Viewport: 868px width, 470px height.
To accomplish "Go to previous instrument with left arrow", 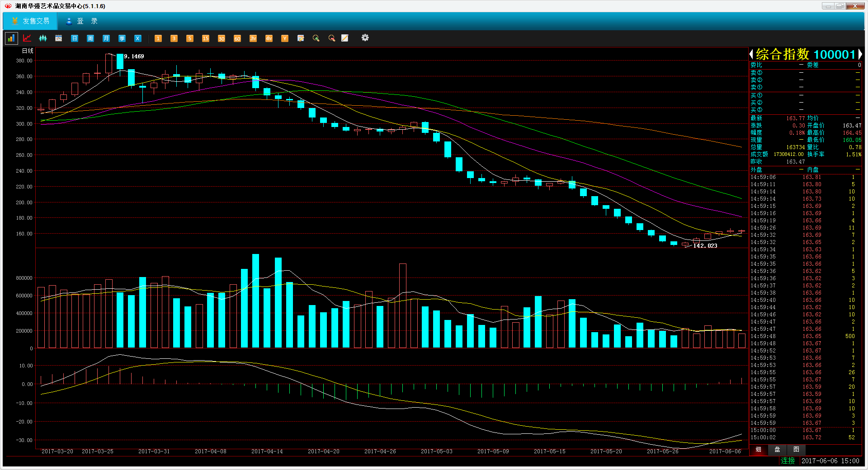I will click(751, 55).
